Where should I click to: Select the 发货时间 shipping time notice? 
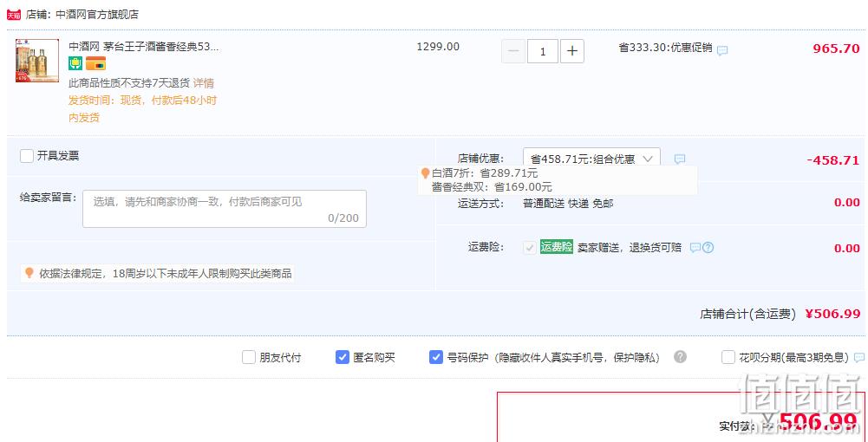click(143, 109)
